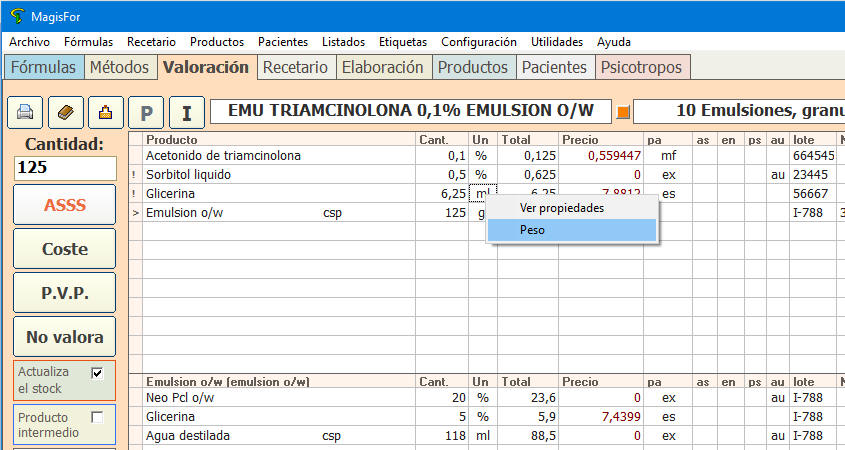Click the mf cell of Acetonido row

pos(668,156)
